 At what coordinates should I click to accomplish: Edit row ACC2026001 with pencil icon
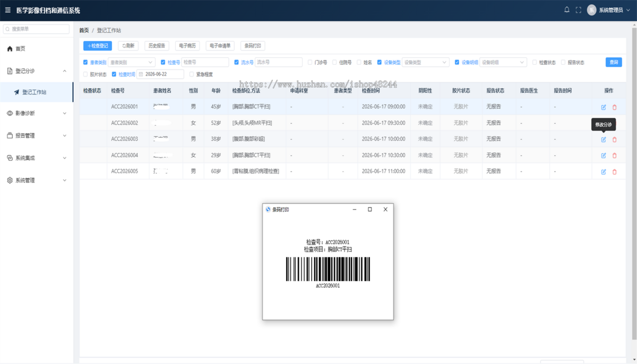coord(604,107)
